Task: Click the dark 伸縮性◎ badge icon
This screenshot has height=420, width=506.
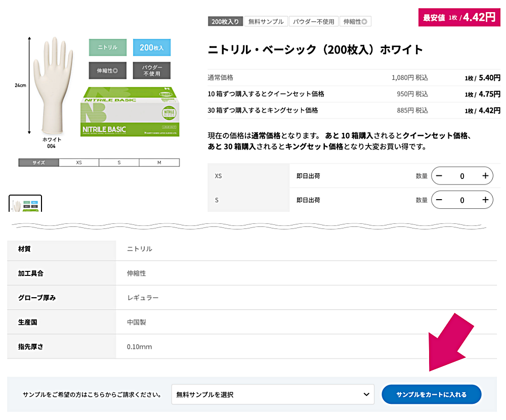Action: pyautogui.click(x=107, y=70)
